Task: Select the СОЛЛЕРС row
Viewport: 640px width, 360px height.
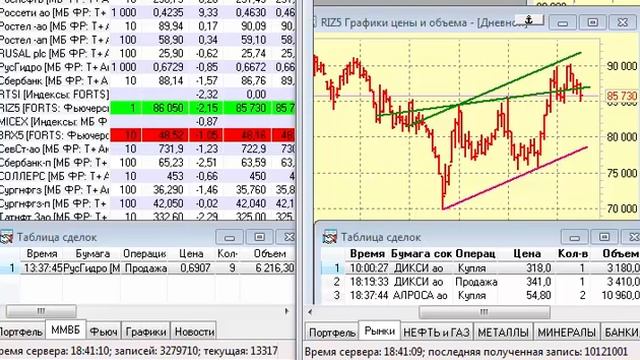Action: pos(147,176)
